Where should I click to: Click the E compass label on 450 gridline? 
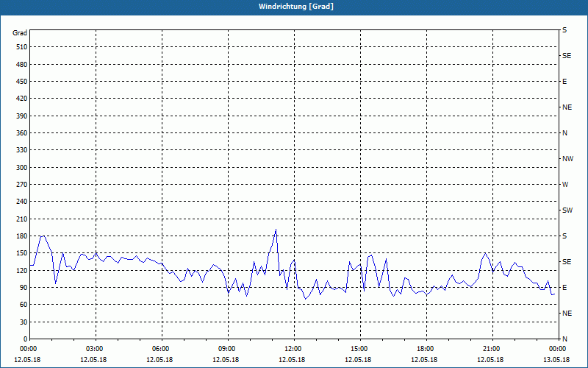tap(564, 82)
